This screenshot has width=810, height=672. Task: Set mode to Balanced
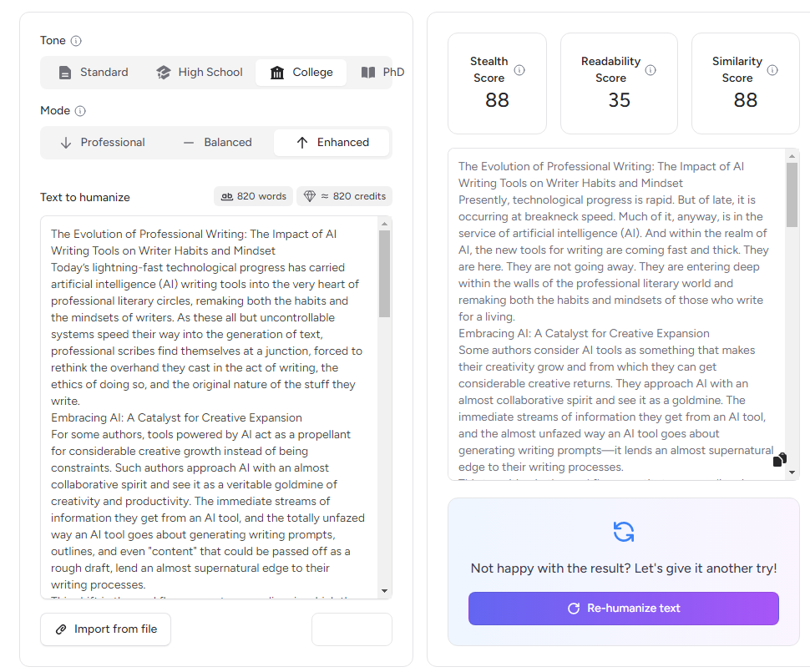216,143
